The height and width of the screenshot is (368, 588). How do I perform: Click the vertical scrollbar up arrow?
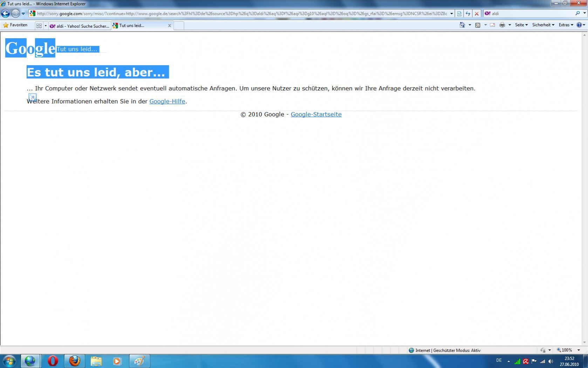tap(584, 35)
